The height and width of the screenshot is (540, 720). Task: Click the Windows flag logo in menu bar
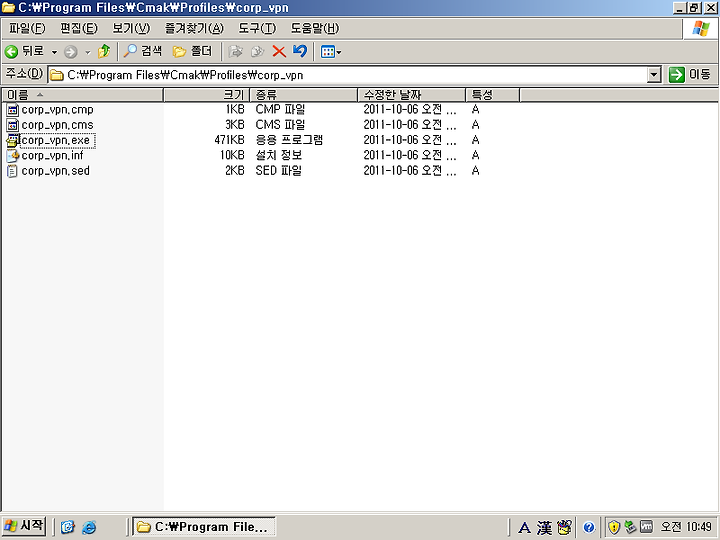click(701, 28)
